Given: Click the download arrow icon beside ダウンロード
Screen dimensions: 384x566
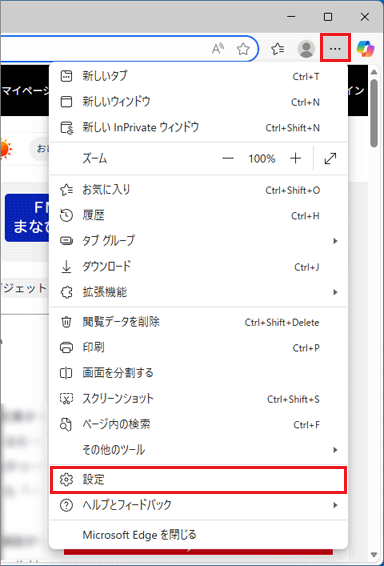Looking at the screenshot, I should point(66,267).
